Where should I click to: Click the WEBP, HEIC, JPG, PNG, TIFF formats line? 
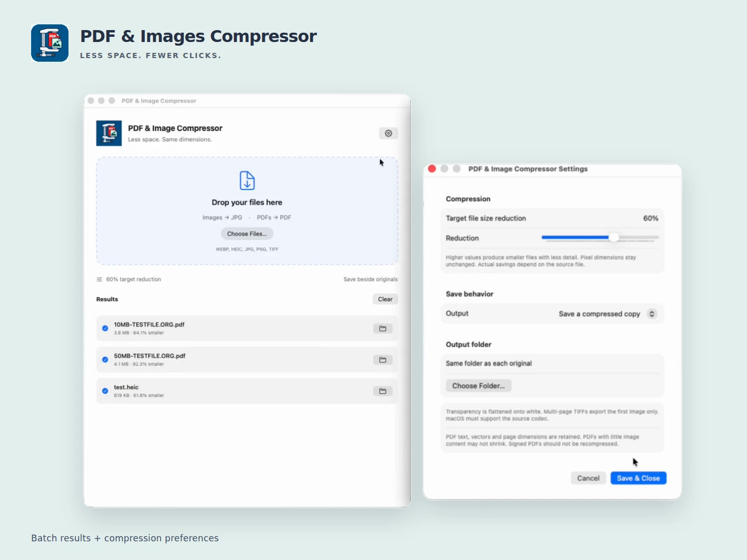[247, 249]
